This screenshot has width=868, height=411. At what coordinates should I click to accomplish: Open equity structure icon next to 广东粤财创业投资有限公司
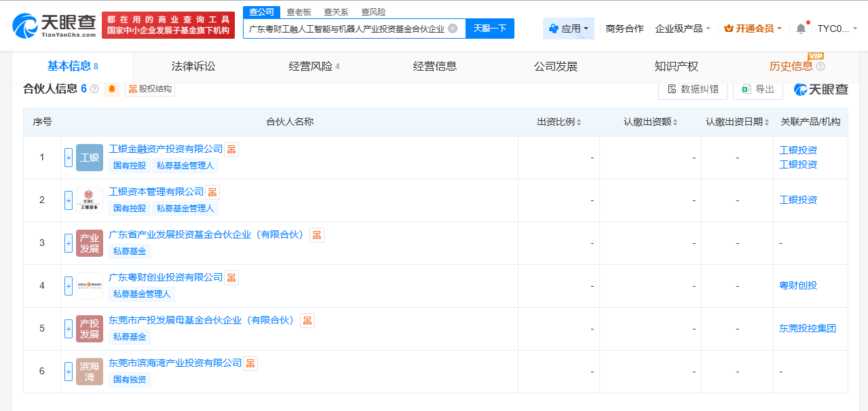pyautogui.click(x=231, y=278)
